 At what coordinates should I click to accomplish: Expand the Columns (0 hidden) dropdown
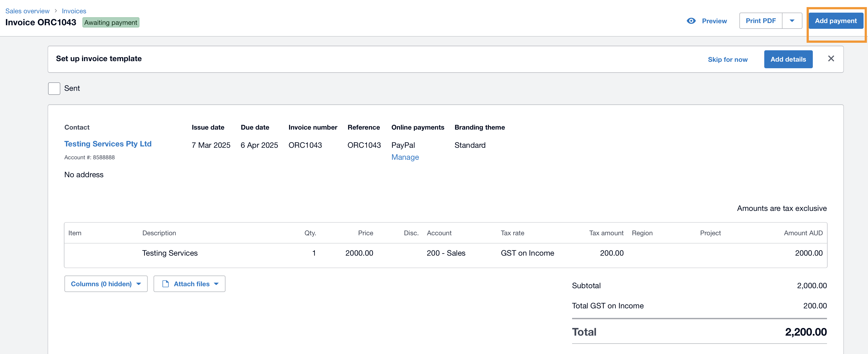[x=106, y=284]
